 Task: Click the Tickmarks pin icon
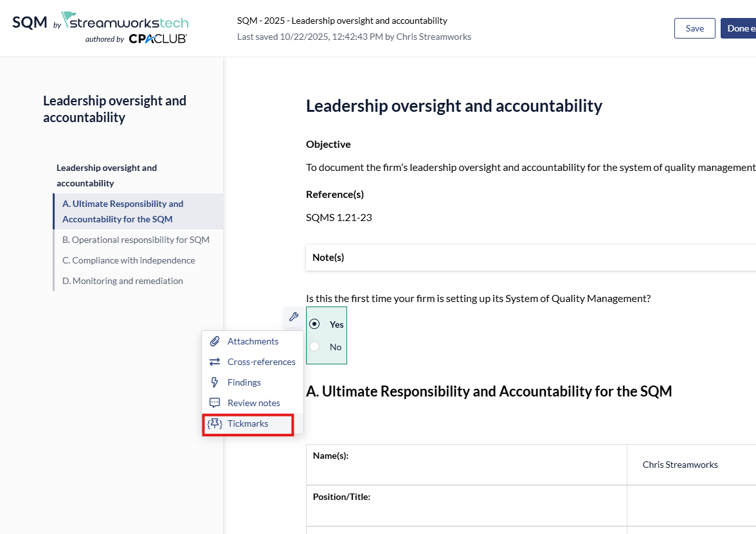click(x=215, y=423)
